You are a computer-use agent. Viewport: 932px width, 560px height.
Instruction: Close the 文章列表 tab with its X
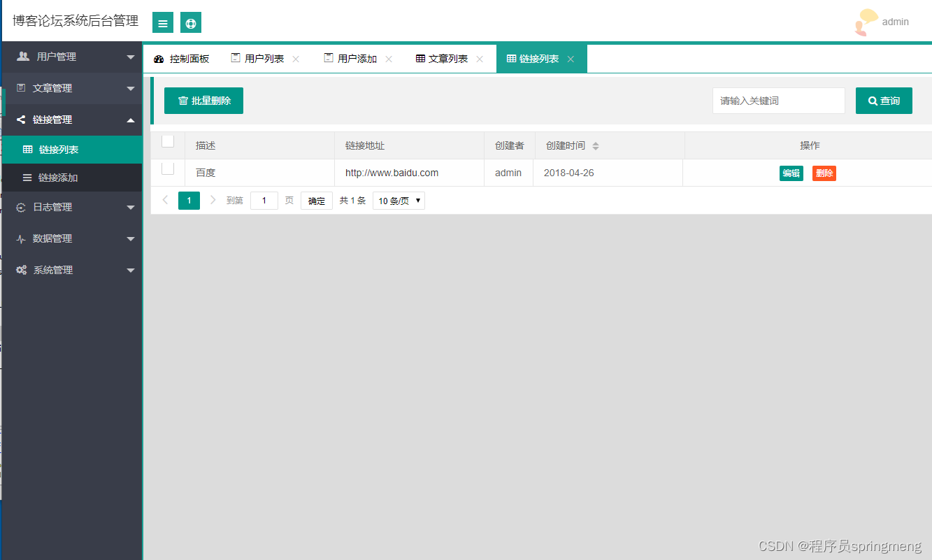tap(480, 59)
